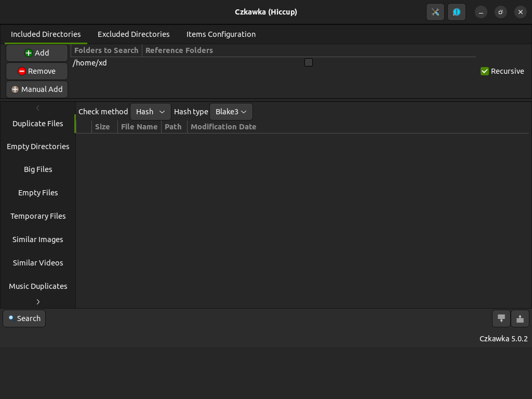The width and height of the screenshot is (532, 399).
Task: Select Music Duplicates mode
Action: tap(37, 286)
